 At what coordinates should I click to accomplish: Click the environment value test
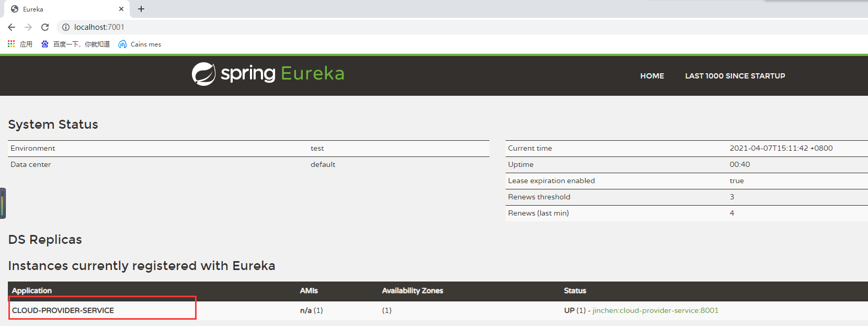pos(317,148)
